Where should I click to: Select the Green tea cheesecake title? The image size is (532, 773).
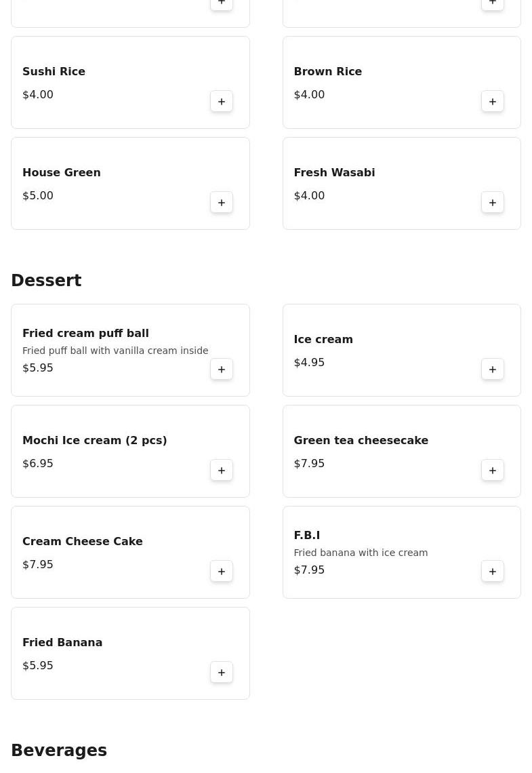click(361, 441)
